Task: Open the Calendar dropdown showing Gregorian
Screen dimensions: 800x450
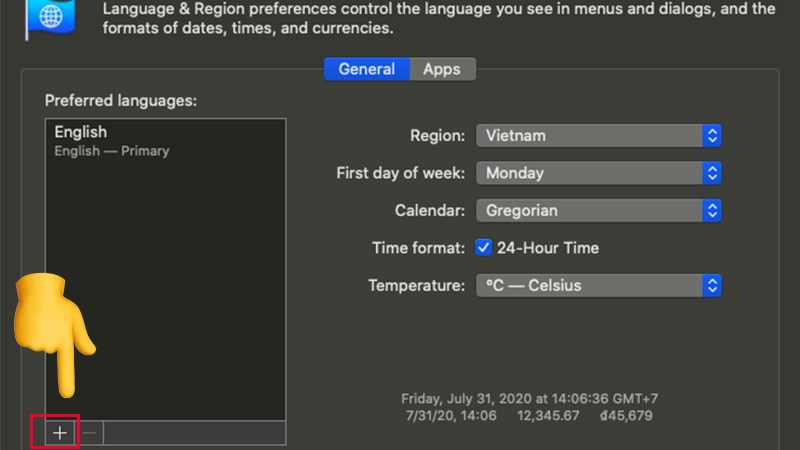Action: point(598,211)
